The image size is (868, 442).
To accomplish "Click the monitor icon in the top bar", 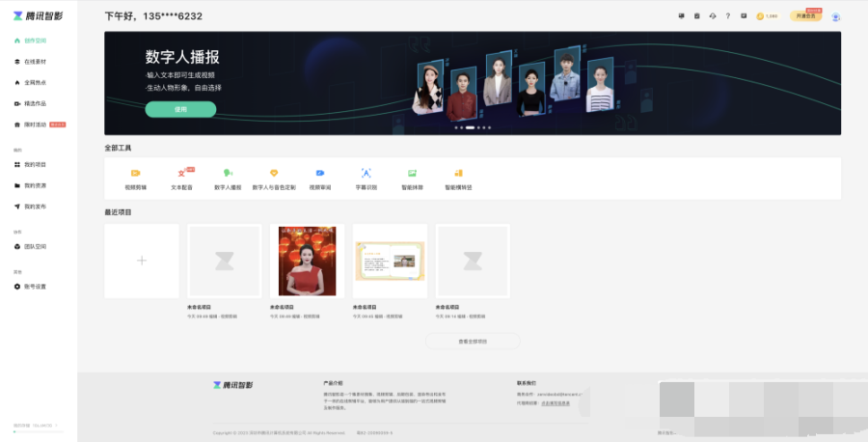I will click(x=682, y=16).
